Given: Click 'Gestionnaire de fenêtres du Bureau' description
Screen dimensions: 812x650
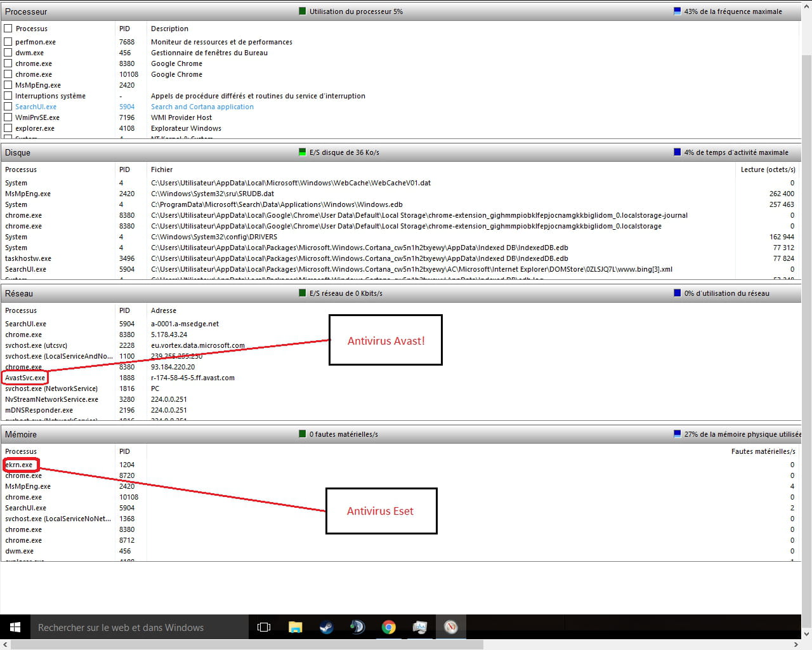Looking at the screenshot, I should pos(209,53).
